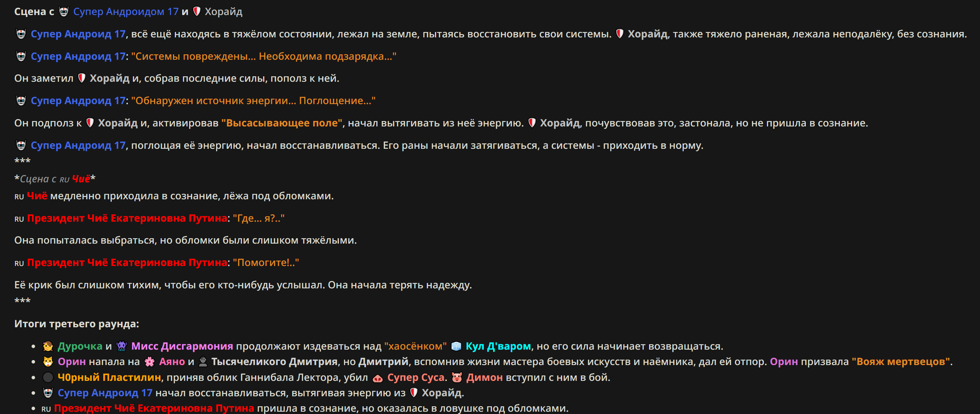Screen dimensions: 980x414
Task: Click the RU flag in the last summary bullet
Action: (46, 409)
